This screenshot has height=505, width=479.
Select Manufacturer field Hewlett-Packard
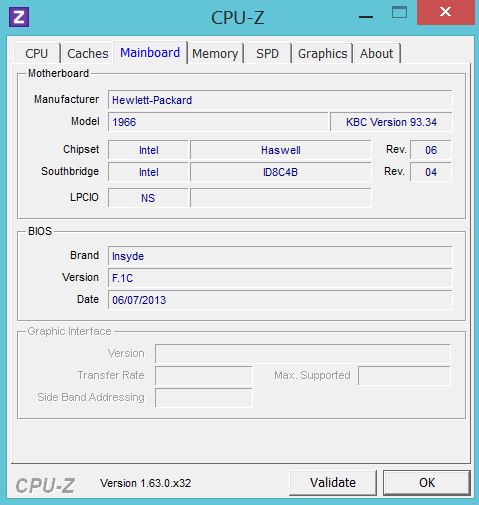[x=280, y=100]
